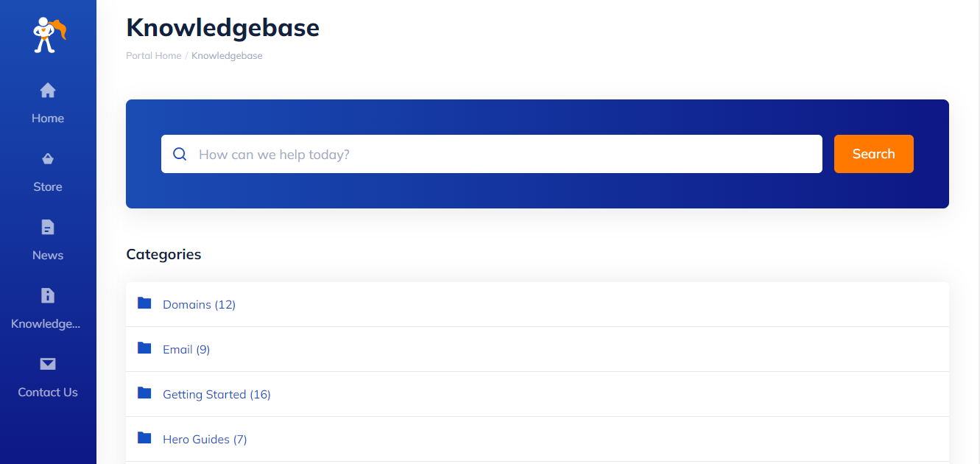Open Getting Started (16) category link

[216, 395]
